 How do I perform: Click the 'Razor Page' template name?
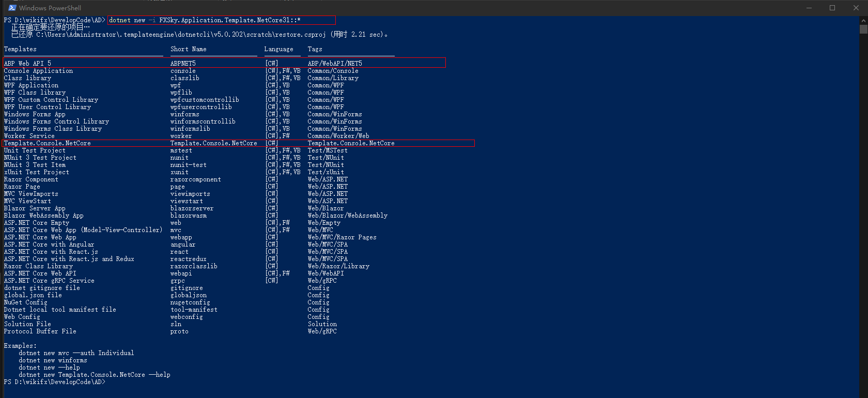click(x=22, y=187)
